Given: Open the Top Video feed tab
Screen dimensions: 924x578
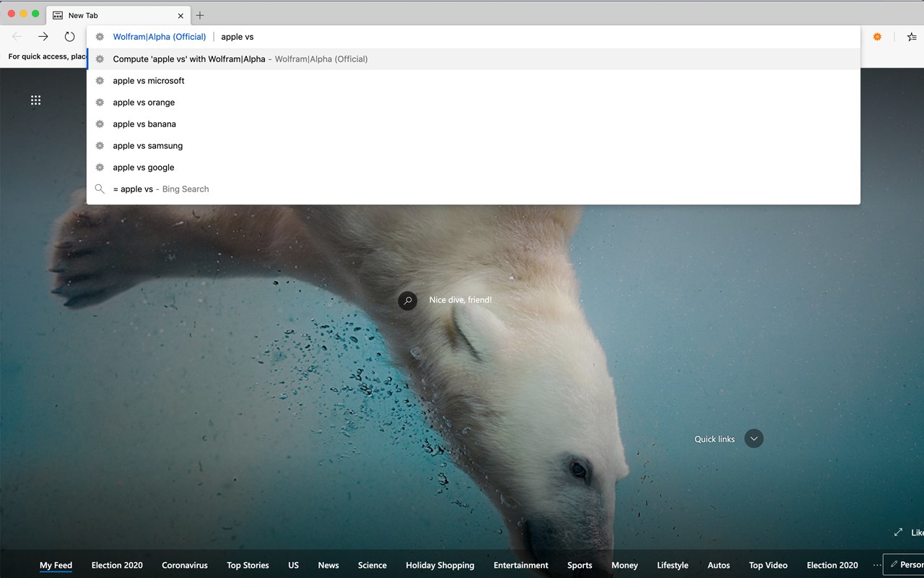Looking at the screenshot, I should [768, 565].
